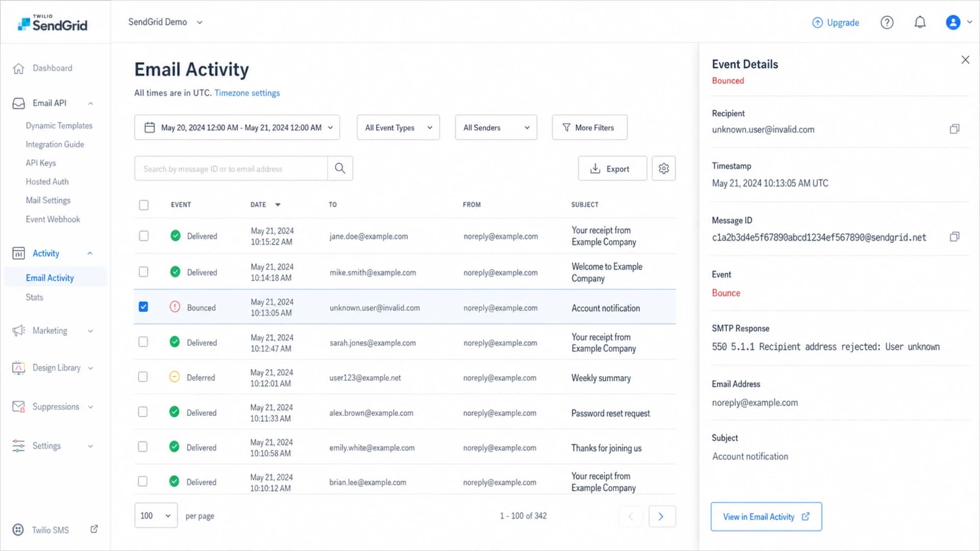Click the More Filters button
The width and height of the screenshot is (980, 551).
point(590,128)
